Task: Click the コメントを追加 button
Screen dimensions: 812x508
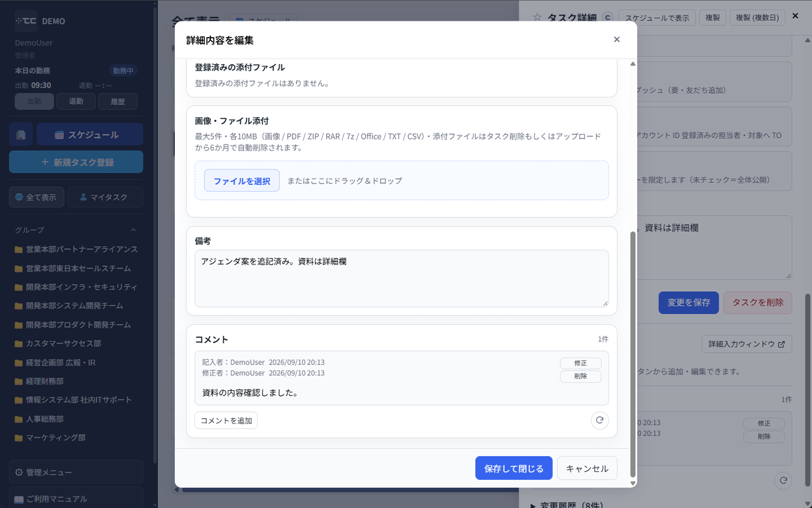Action: [x=226, y=421]
